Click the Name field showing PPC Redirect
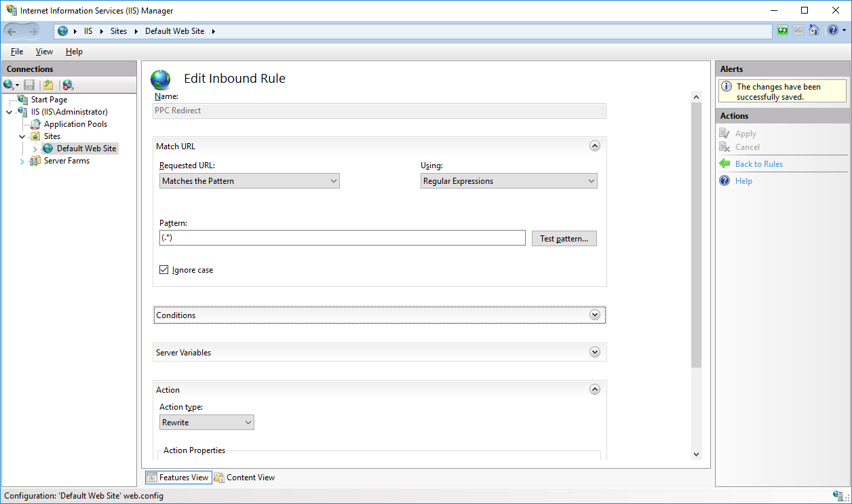Screen dimensions: 852x504 [x=380, y=111]
